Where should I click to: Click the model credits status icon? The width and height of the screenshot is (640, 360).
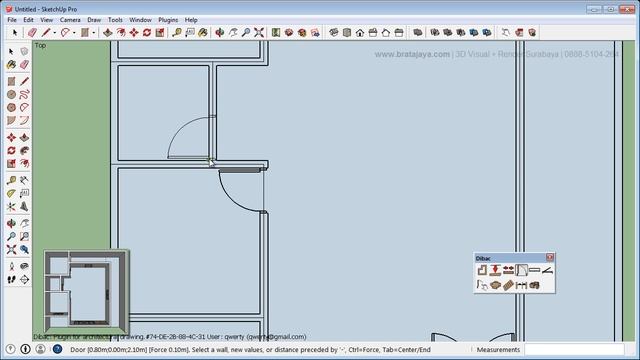pyautogui.click(x=25, y=349)
